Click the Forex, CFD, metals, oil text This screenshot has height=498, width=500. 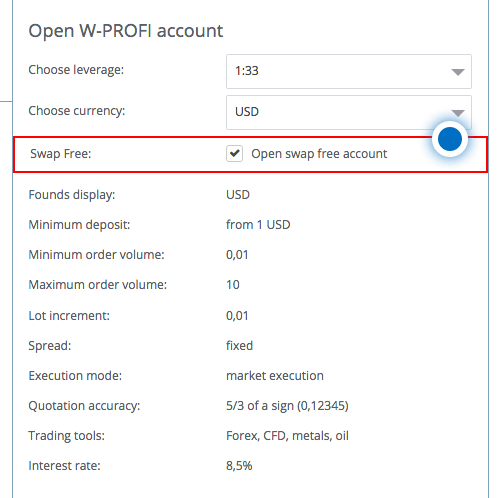pyautogui.click(x=287, y=436)
